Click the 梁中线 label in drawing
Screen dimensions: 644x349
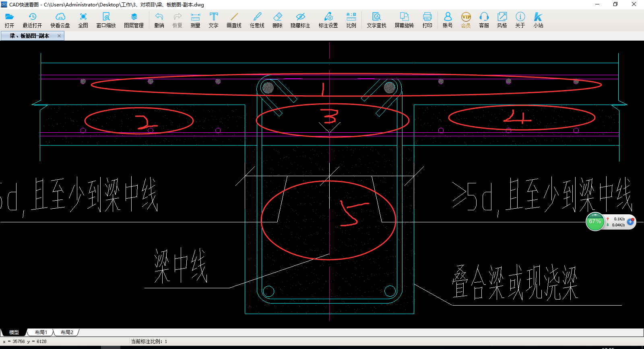181,265
